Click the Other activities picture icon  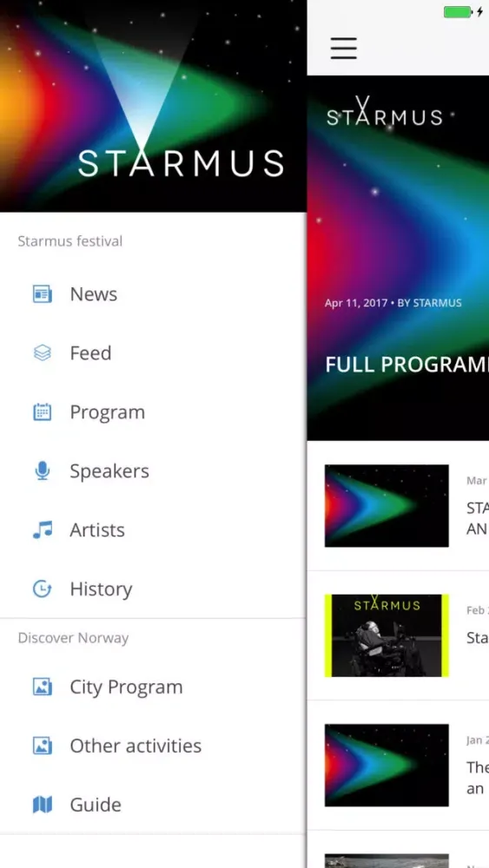tap(42, 746)
